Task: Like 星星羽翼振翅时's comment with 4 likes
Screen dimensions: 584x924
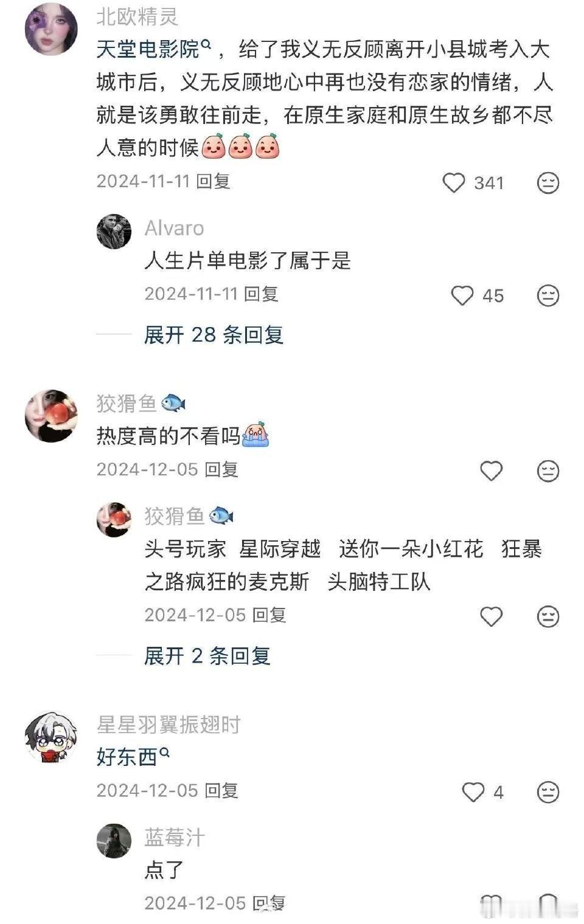Action: coord(473,792)
